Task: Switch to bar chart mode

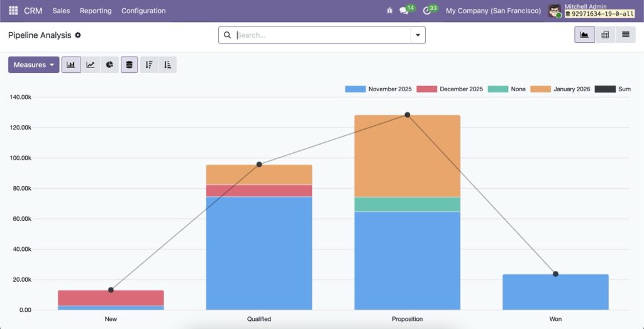Action: pyautogui.click(x=71, y=65)
